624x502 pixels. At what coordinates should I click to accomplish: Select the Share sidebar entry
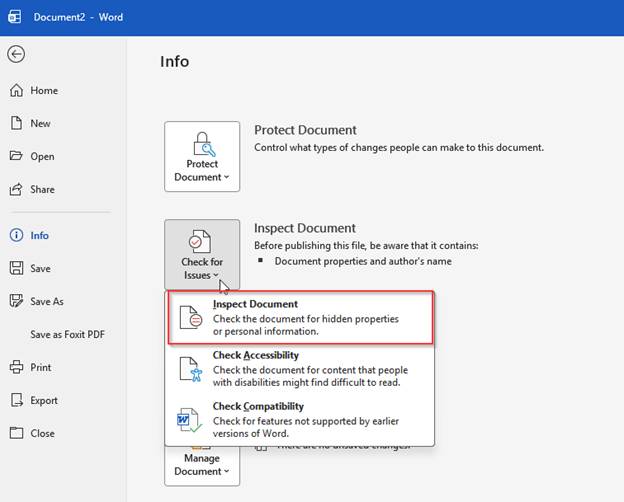[43, 189]
